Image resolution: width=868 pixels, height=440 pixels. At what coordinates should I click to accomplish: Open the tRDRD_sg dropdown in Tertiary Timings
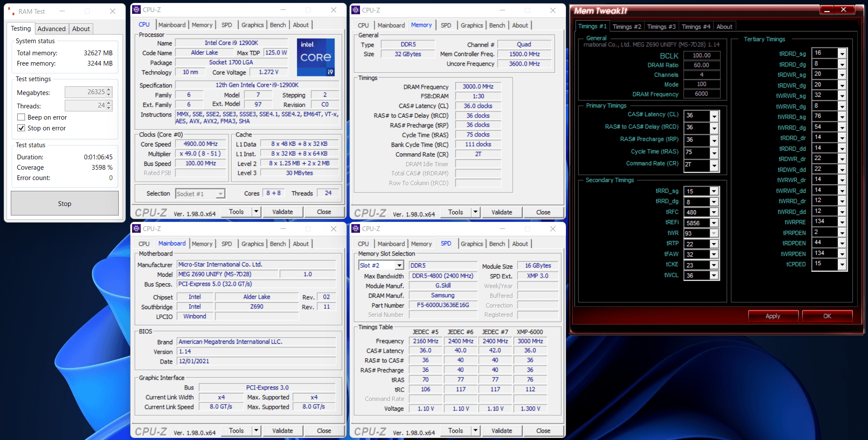pos(842,54)
